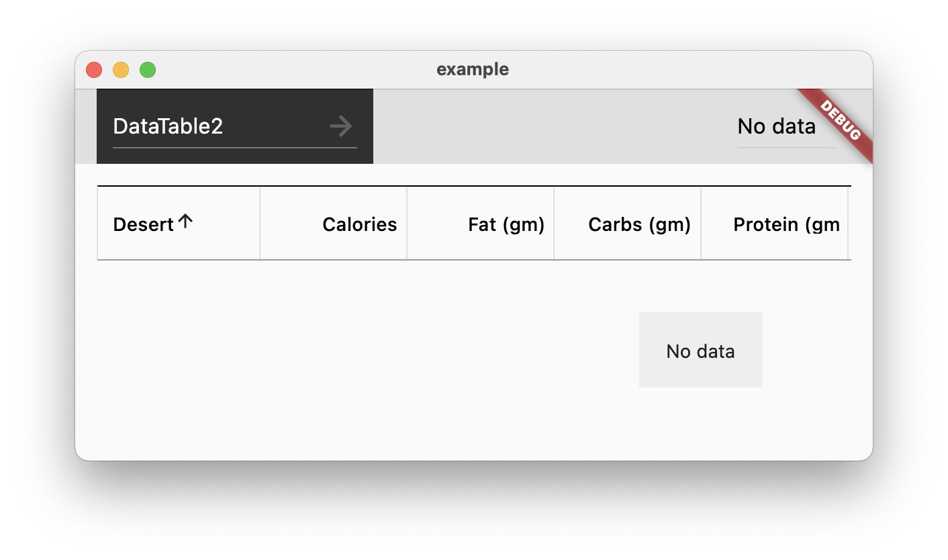Expand the DataTable2 selector field
Viewport: 948px width, 560px height.
click(x=168, y=126)
